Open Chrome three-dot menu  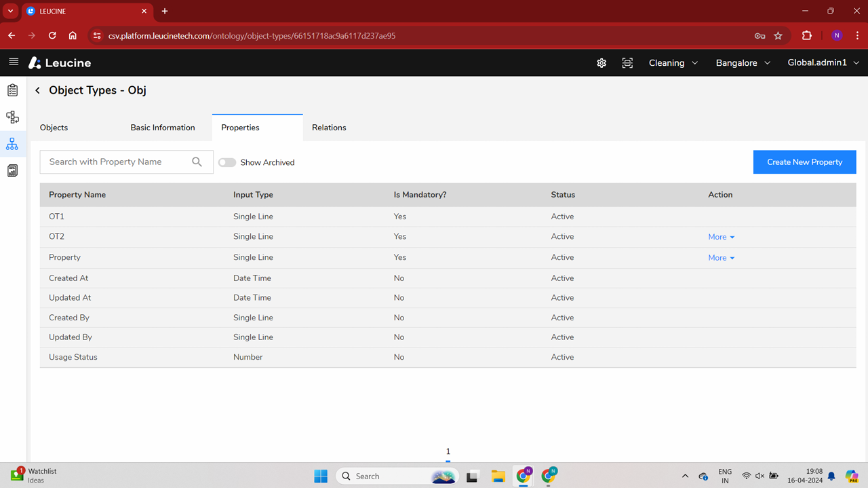tap(858, 35)
